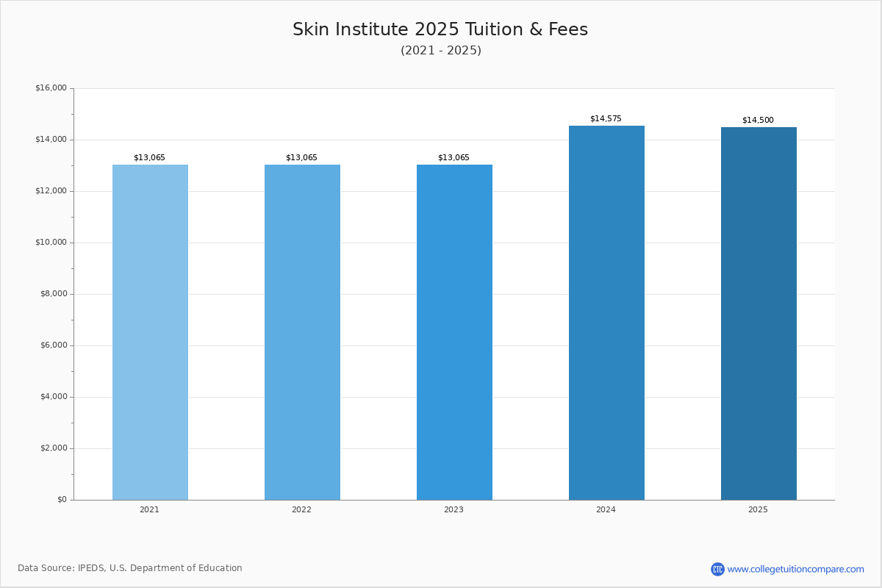Click the 2024 x-axis label
The height and width of the screenshot is (588, 882).
pyautogui.click(x=606, y=509)
